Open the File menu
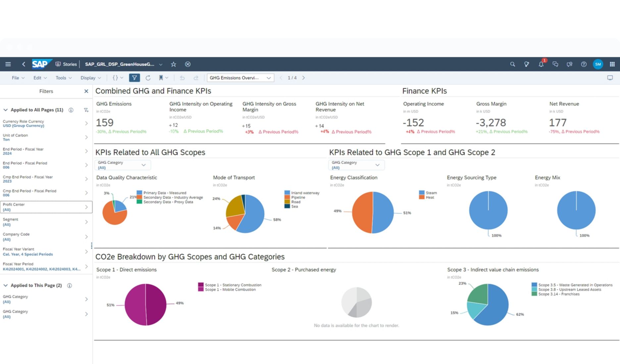Image resolution: width=620 pixels, height=364 pixels. tap(18, 78)
